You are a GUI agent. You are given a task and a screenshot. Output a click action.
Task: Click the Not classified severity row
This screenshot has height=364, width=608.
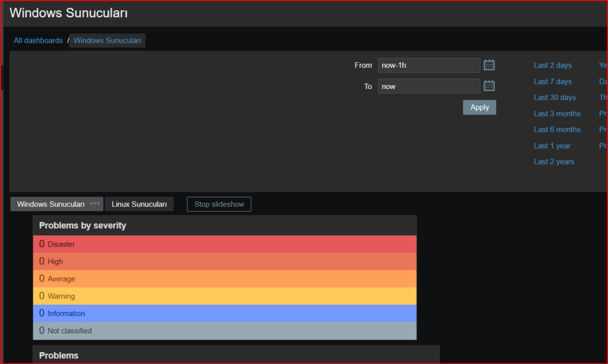(225, 331)
